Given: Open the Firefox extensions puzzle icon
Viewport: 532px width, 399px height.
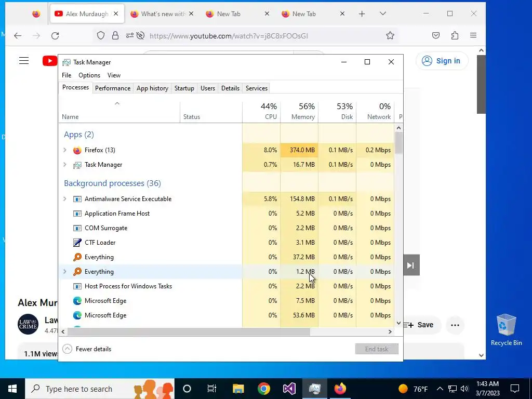Looking at the screenshot, I should (x=455, y=36).
